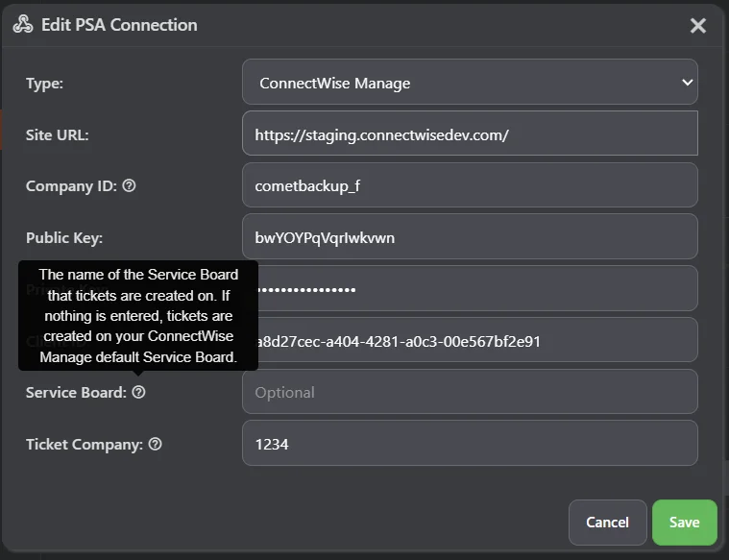Viewport: 729px width, 560px height.
Task: Click the help icon next to Company ID
Action: [x=129, y=186]
